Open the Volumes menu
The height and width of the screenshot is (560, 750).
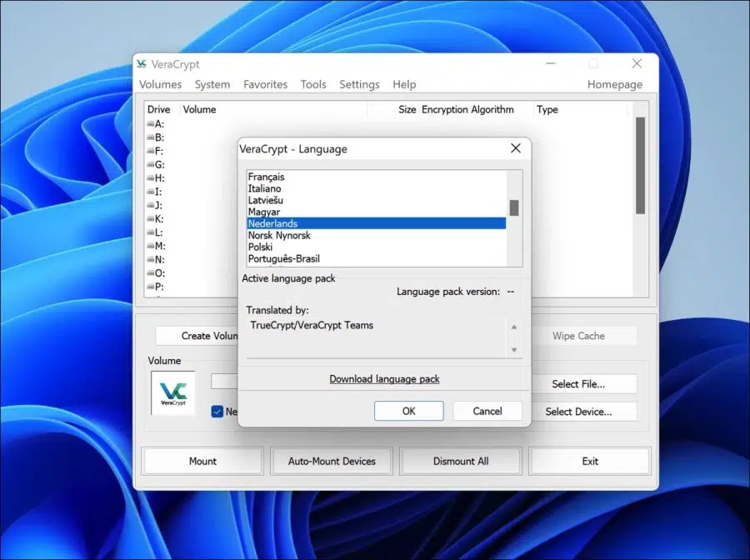[x=160, y=84]
